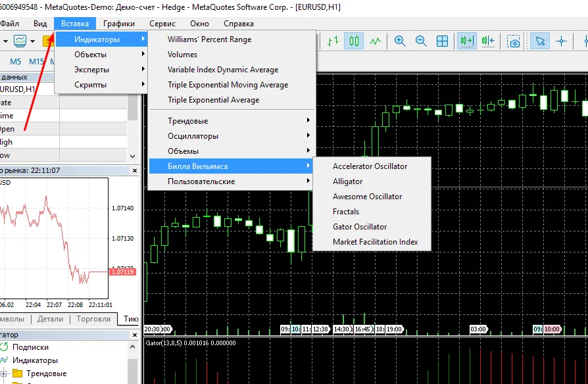Expand the Трендовые folder in Navigator
The width and height of the screenshot is (588, 384).
tap(3, 373)
